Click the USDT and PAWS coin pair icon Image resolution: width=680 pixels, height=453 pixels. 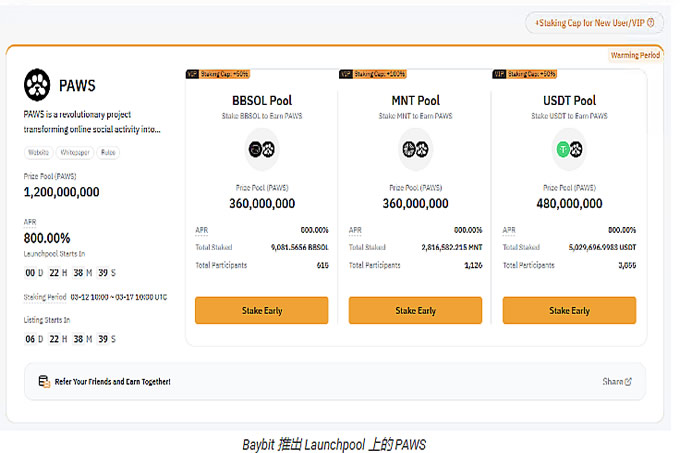pos(569,150)
